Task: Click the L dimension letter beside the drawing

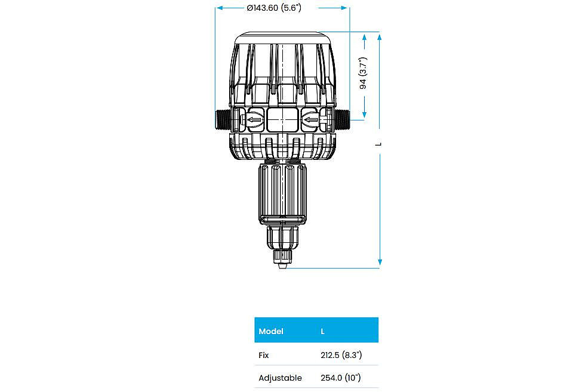Action: tap(378, 144)
